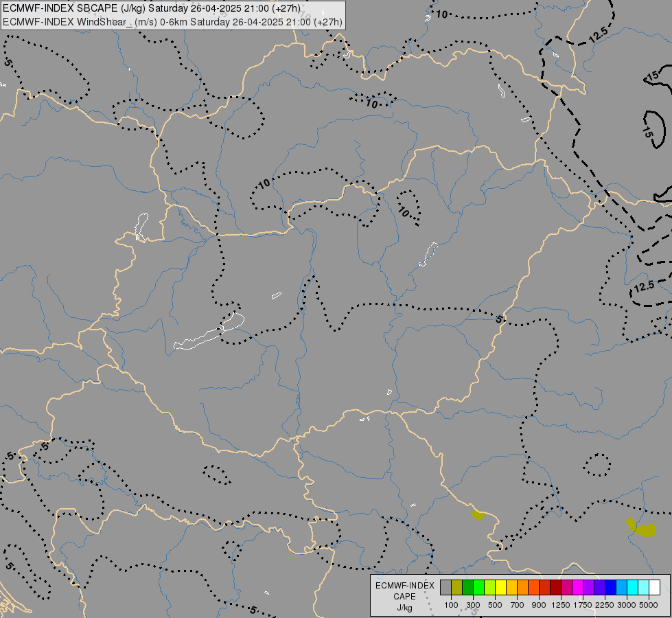
Task: Click the bright cyan CAPE legend swatch
Action: click(x=633, y=587)
